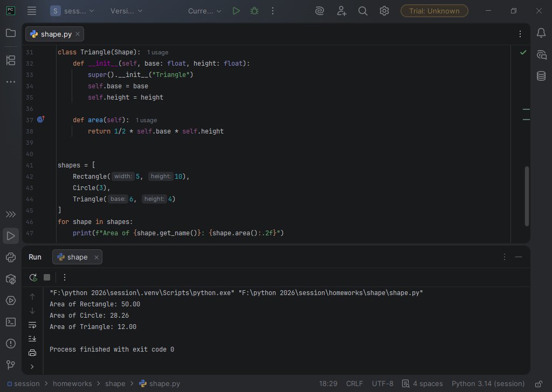The height and width of the screenshot is (392, 552).
Task: Open the Database tool window
Action: [x=541, y=76]
